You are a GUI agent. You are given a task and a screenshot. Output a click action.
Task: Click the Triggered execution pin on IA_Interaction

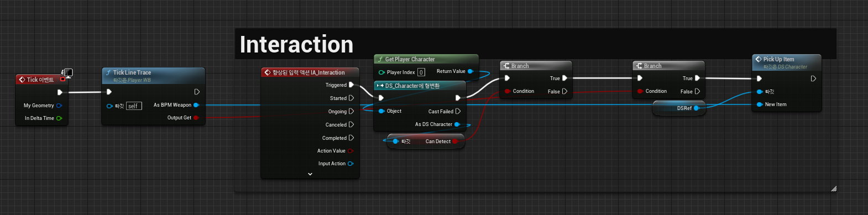pyautogui.click(x=351, y=85)
